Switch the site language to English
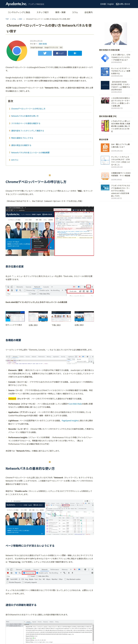This screenshot has height=644, width=138. 110,4
